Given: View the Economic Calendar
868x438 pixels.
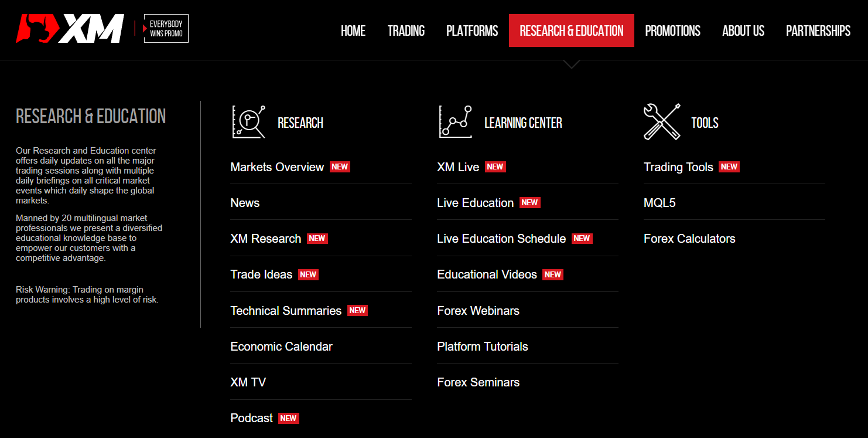Looking at the screenshot, I should [x=281, y=347].
